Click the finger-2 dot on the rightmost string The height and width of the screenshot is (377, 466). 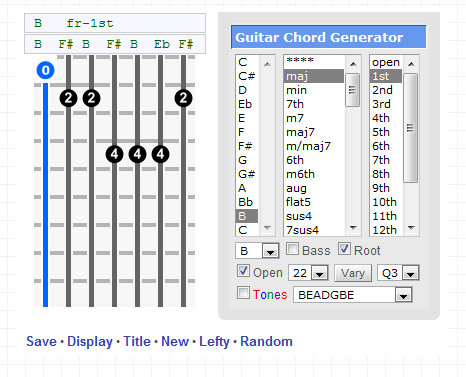pos(183,98)
